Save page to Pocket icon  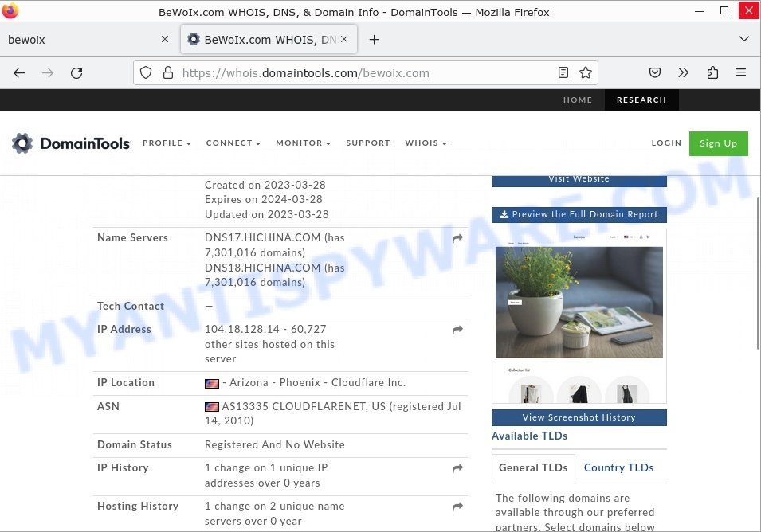pyautogui.click(x=655, y=72)
